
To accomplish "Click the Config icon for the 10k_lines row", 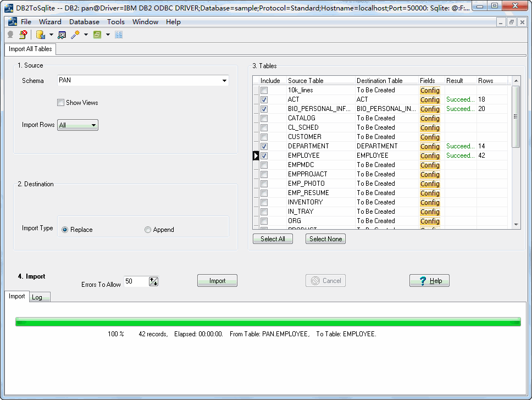I will point(430,90).
